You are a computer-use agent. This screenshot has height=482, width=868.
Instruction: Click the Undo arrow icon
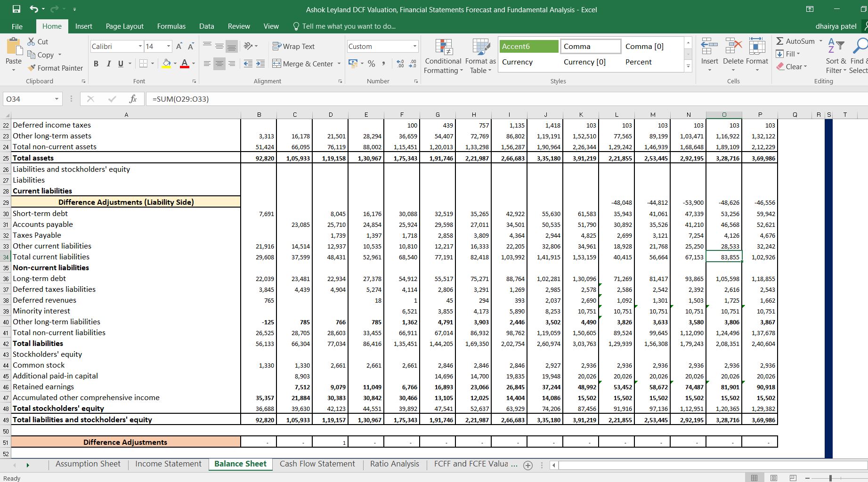pyautogui.click(x=34, y=9)
